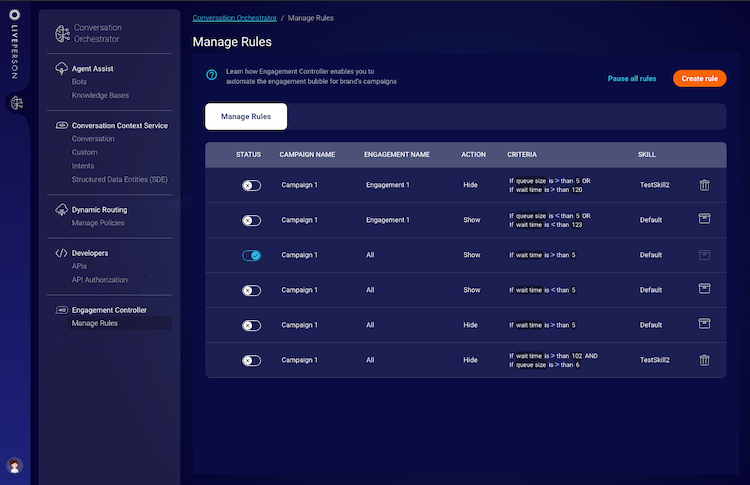Click the Conversation Context Service icon
This screenshot has height=485, width=750.
(62, 125)
